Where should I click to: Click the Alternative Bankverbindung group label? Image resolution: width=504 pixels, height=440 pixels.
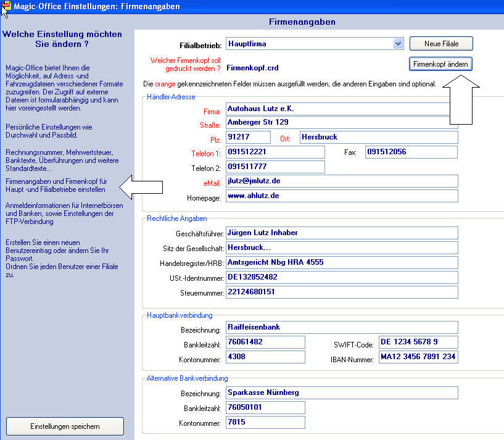(187, 378)
